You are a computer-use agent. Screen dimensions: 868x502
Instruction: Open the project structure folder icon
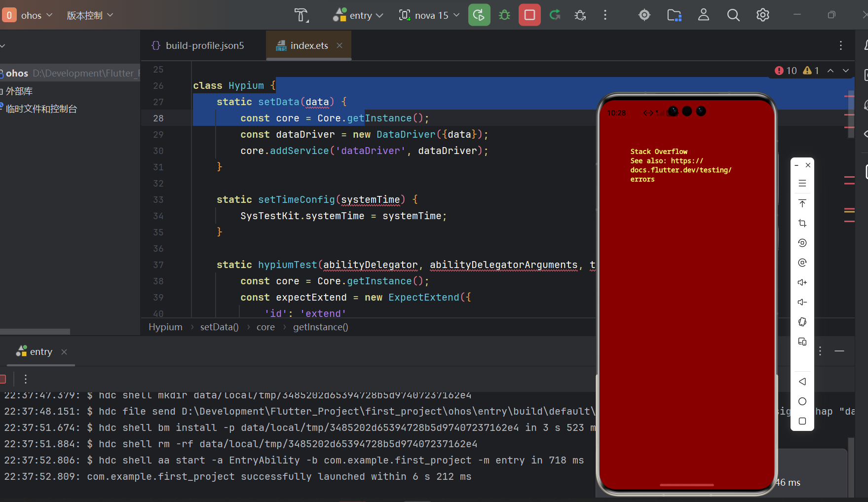click(x=674, y=15)
